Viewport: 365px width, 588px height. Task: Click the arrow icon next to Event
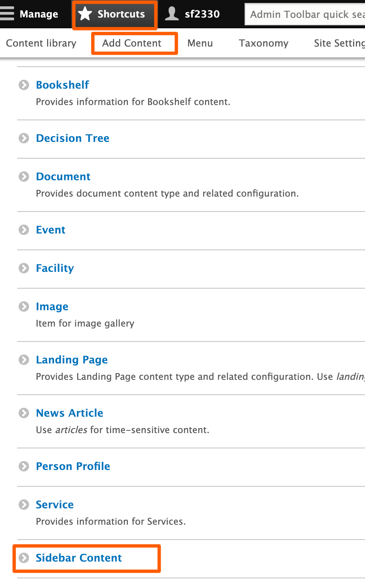24,230
